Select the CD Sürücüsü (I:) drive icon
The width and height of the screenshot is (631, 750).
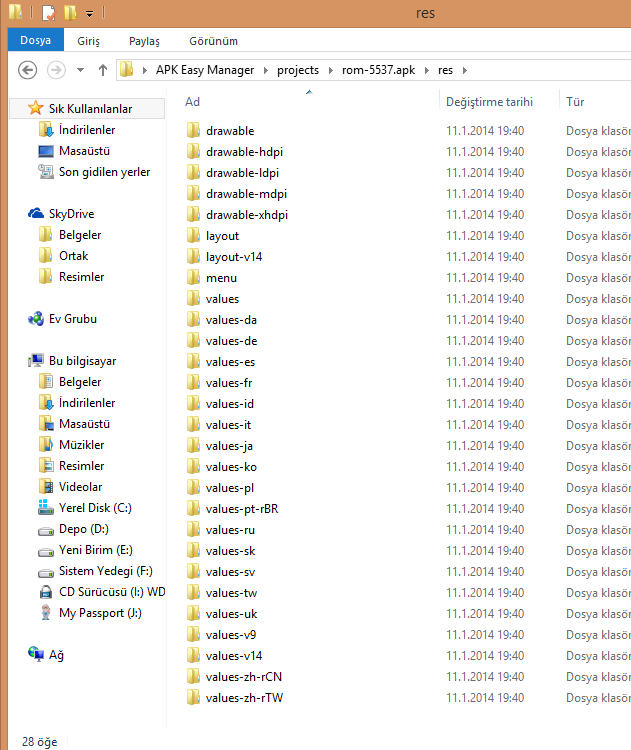[46, 592]
